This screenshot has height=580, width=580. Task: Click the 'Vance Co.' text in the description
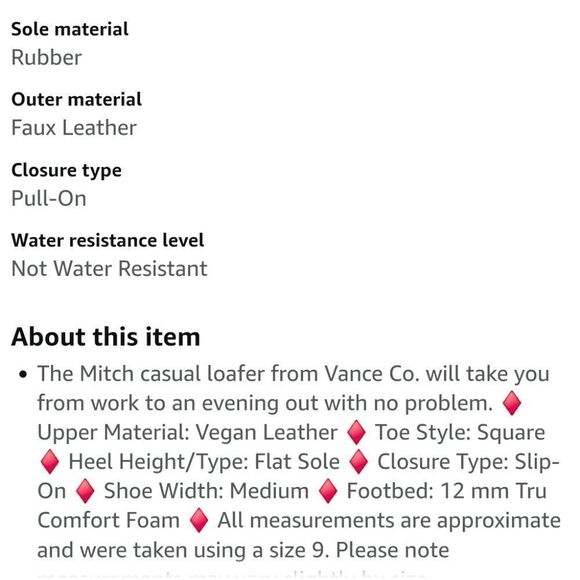coord(372,374)
